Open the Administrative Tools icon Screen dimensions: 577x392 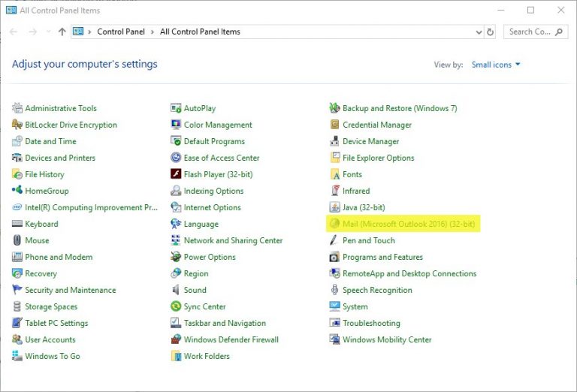tap(17, 108)
